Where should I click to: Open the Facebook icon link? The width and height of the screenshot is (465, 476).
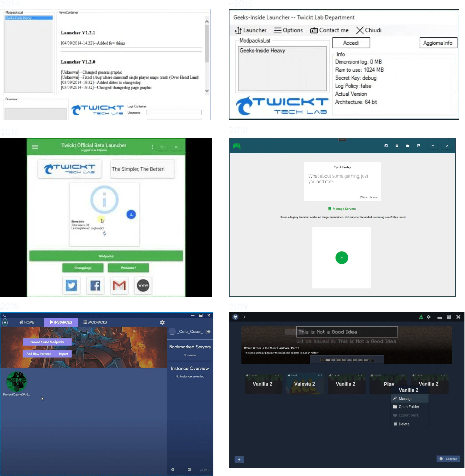point(95,285)
